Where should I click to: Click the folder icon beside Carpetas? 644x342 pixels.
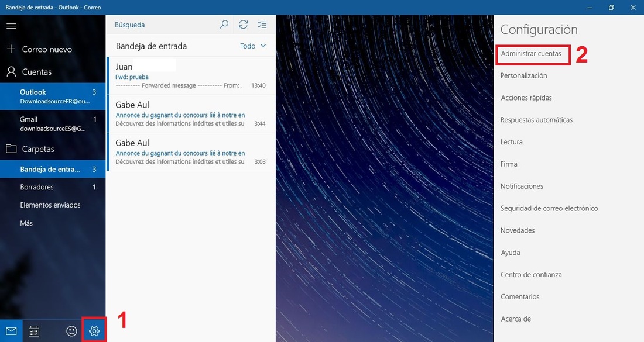click(11, 149)
